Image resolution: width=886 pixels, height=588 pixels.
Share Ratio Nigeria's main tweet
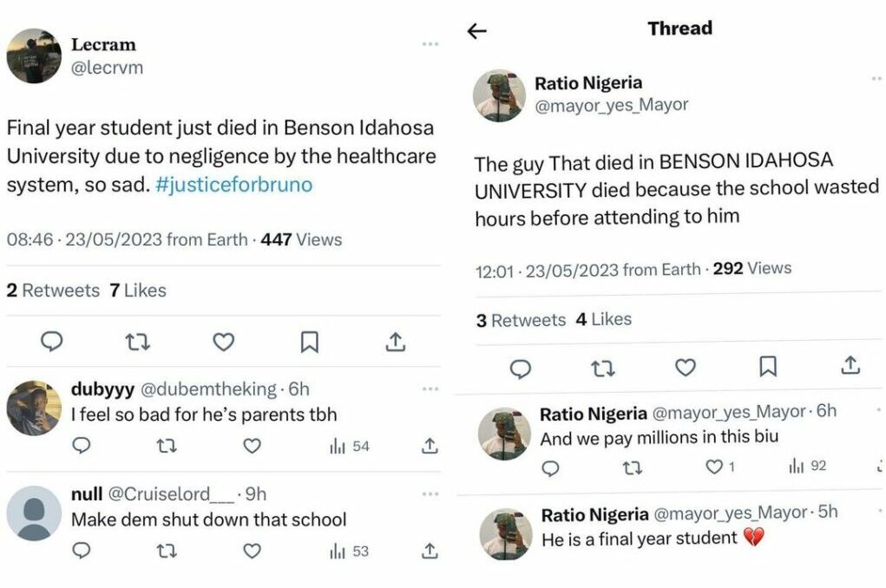coord(851,365)
